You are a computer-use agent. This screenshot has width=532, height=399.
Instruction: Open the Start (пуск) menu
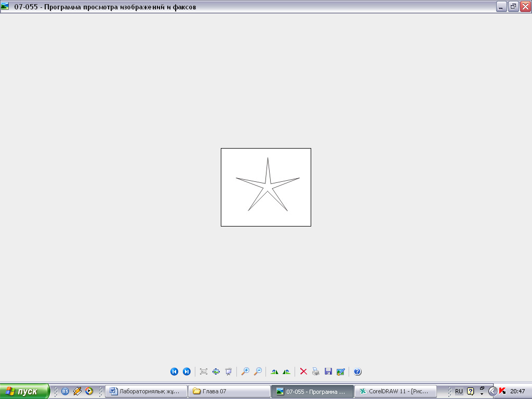24,391
